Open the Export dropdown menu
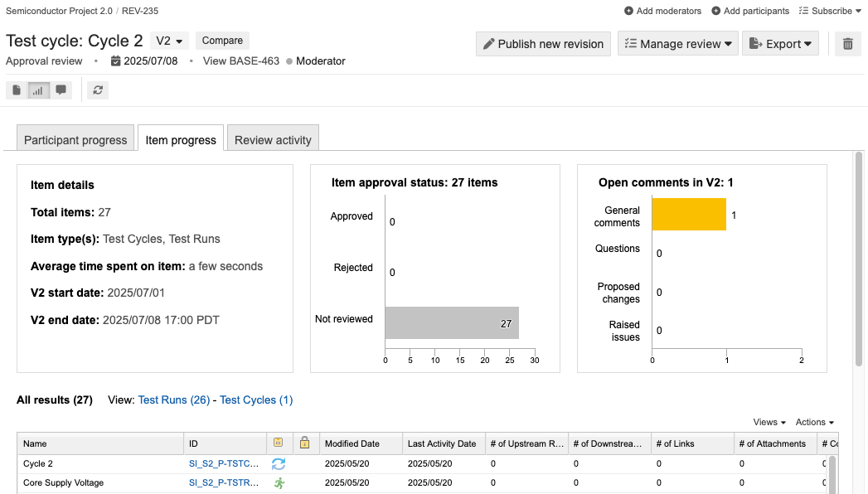This screenshot has height=494, width=868. [780, 44]
